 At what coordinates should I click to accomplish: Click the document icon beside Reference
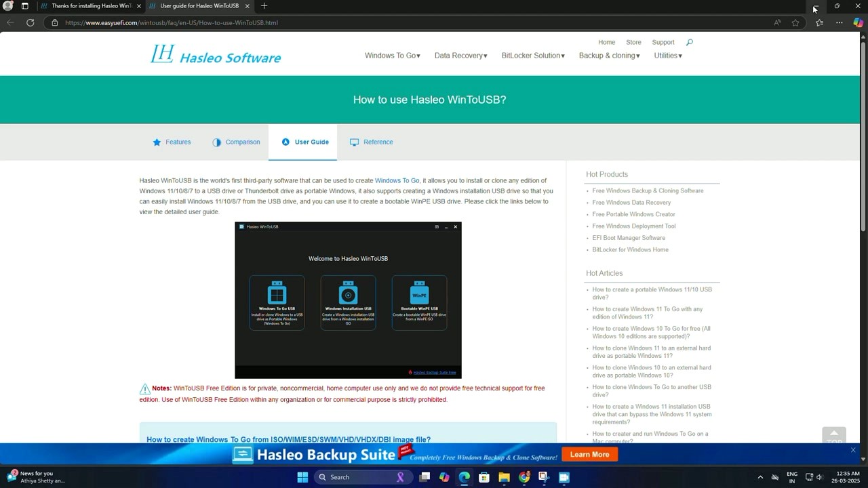353,142
